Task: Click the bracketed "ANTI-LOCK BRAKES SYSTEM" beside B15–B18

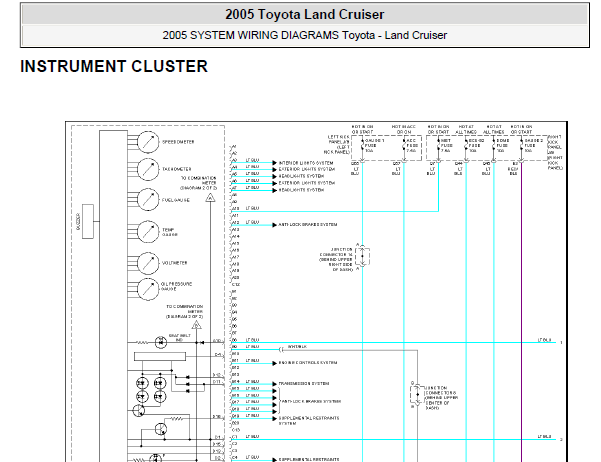Action: [311, 401]
